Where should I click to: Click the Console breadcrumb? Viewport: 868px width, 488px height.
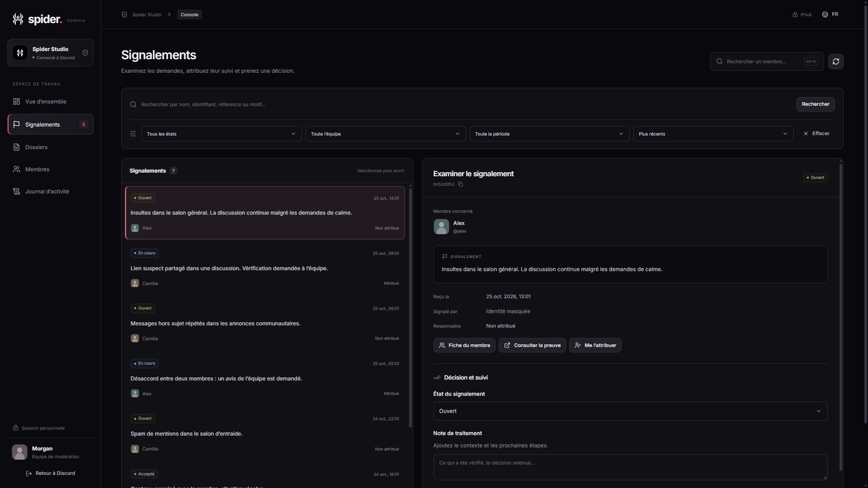189,14
